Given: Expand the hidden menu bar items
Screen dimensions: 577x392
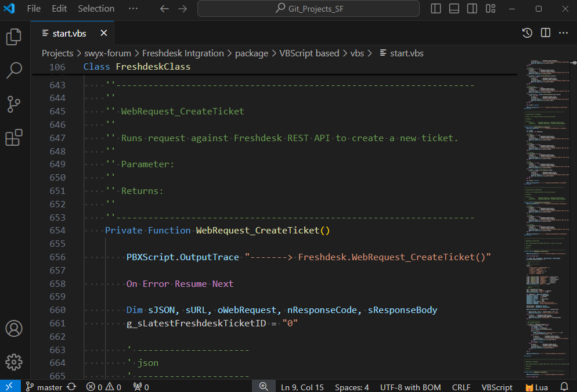Looking at the screenshot, I should [x=133, y=9].
